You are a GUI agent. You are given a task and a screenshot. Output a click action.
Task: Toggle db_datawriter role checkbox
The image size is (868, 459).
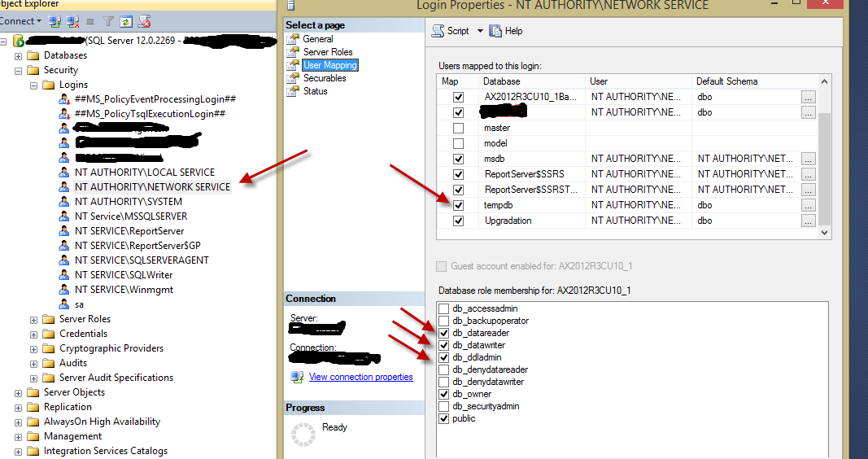coord(443,345)
